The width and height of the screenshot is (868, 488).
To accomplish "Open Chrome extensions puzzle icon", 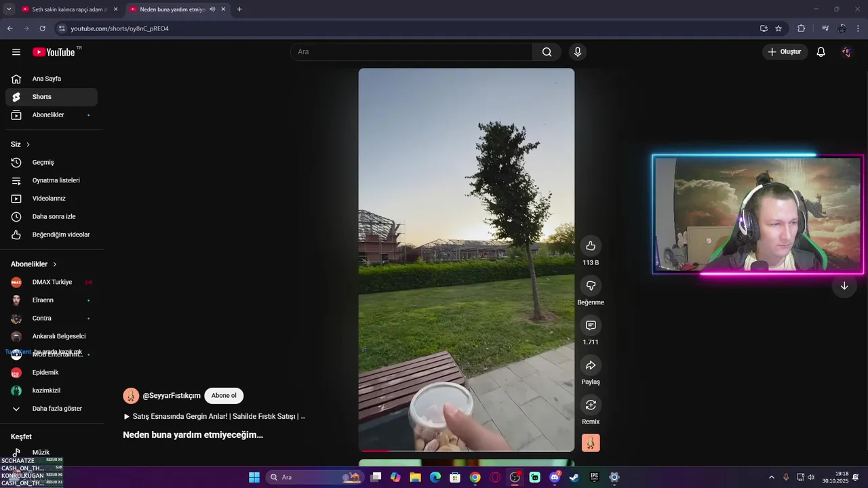I will 801,28.
